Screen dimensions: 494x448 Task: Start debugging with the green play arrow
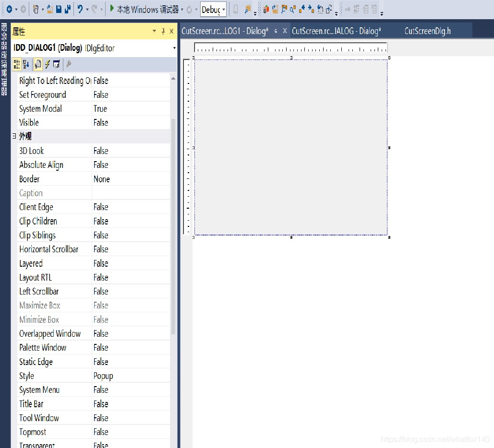pyautogui.click(x=111, y=9)
